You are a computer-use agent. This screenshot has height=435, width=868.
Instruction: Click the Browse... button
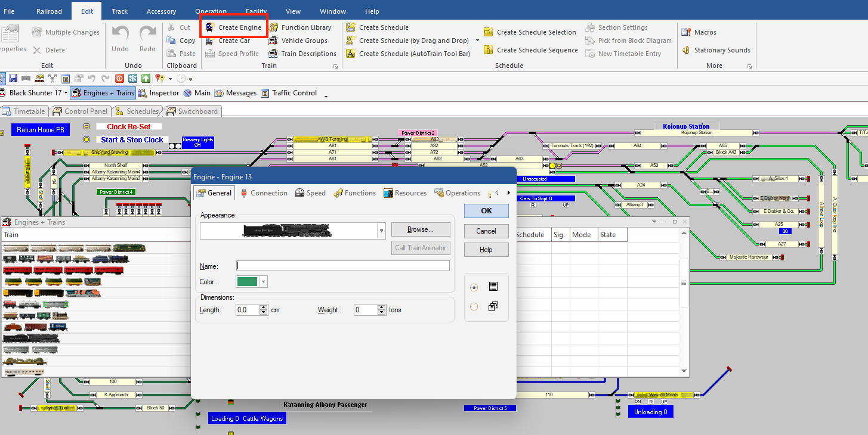point(420,229)
